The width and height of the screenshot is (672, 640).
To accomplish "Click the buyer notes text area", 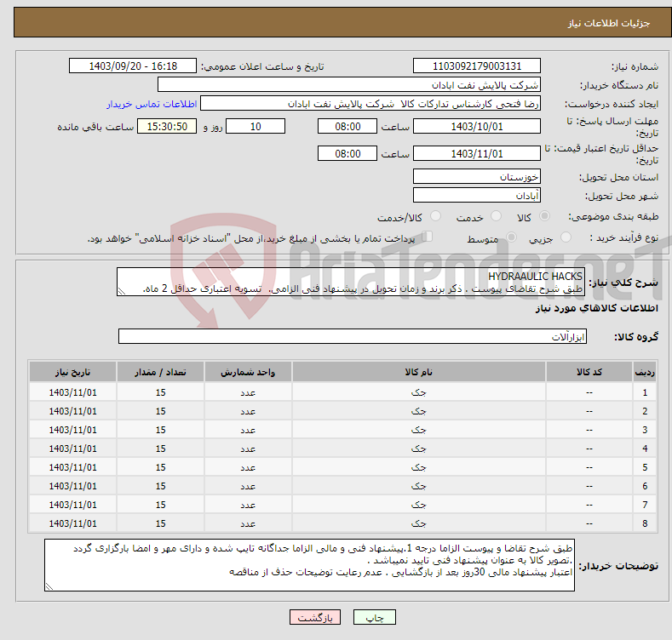I will point(309,565).
